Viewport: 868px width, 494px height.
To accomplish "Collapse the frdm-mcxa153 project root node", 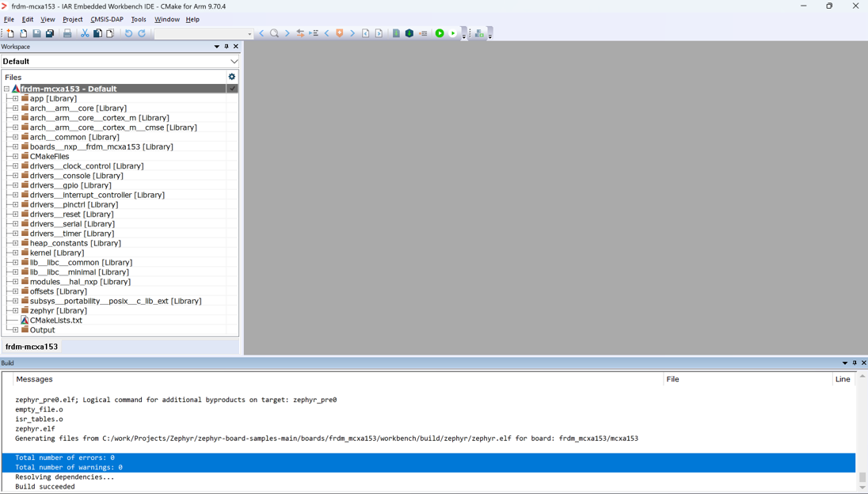I will pyautogui.click(x=6, y=89).
